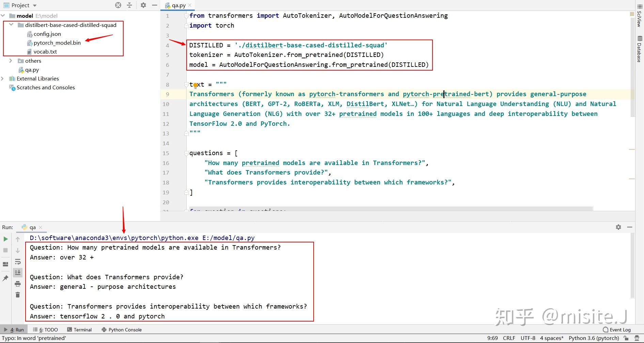The height and width of the screenshot is (343, 644).
Task: Hide the Project tool window
Action: (x=155, y=5)
